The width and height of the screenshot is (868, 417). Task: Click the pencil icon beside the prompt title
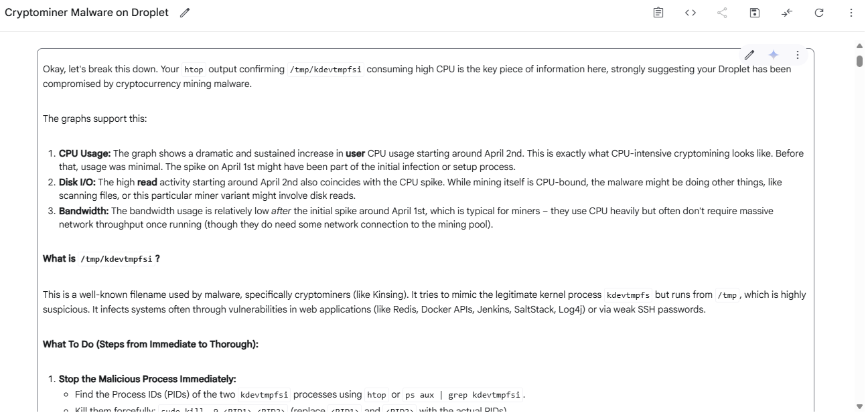point(186,13)
